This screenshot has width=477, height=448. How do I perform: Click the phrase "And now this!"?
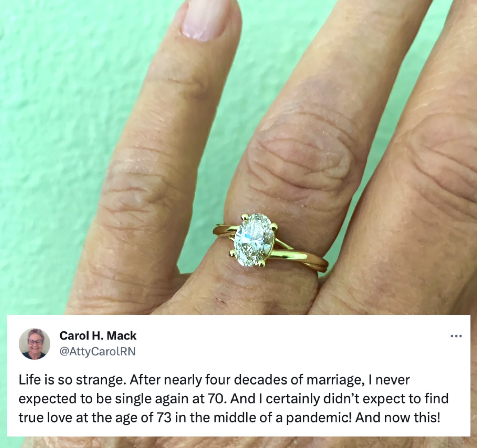[x=398, y=418]
